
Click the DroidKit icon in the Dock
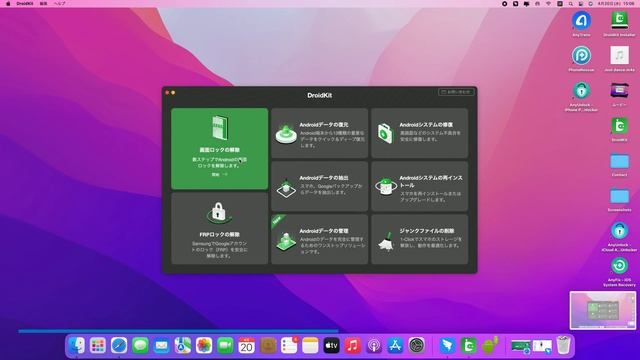[469, 346]
